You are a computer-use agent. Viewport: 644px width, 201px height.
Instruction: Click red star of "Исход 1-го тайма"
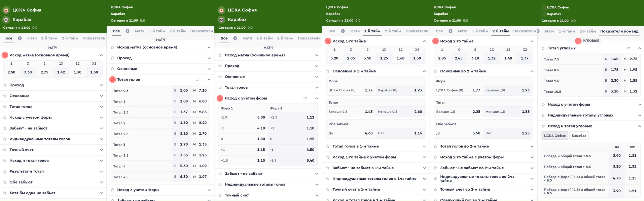pyautogui.click(x=328, y=41)
